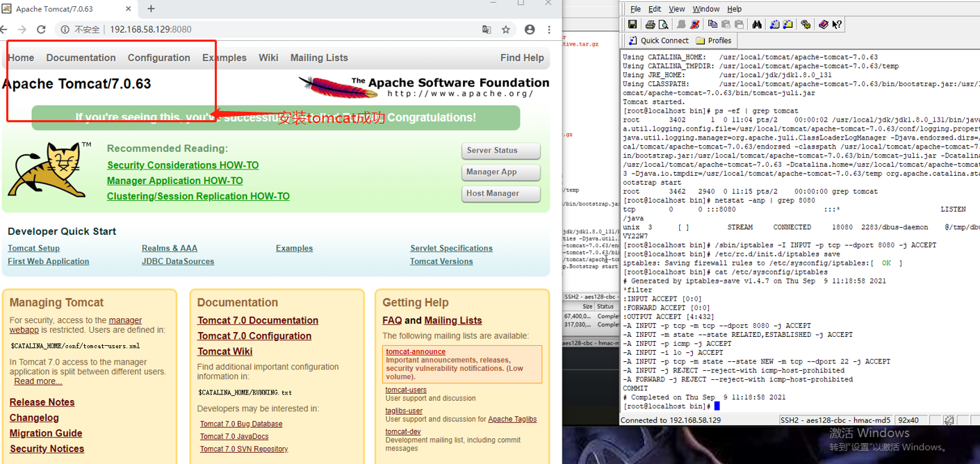Open the First Web Application link
The height and width of the screenshot is (464, 980).
[x=49, y=261]
